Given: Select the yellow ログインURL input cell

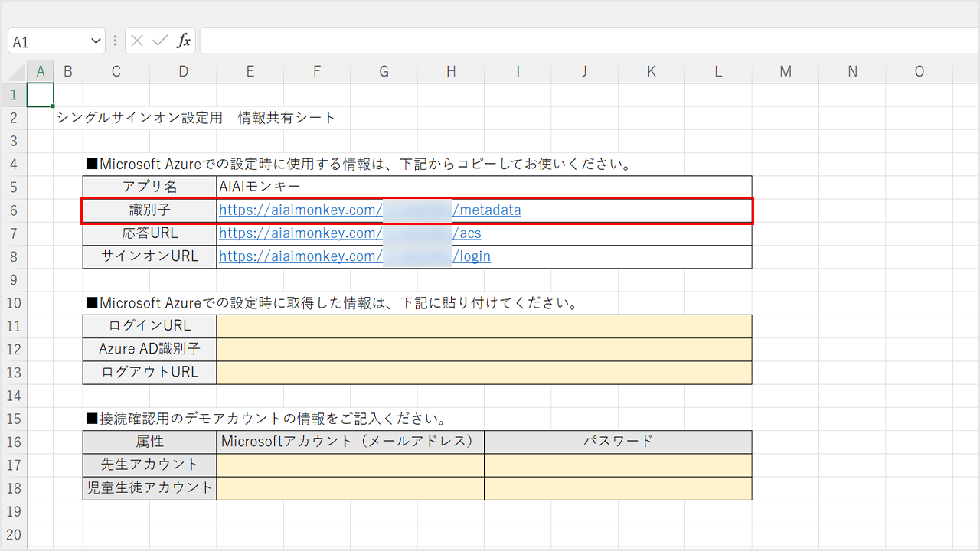Looking at the screenshot, I should [x=484, y=326].
